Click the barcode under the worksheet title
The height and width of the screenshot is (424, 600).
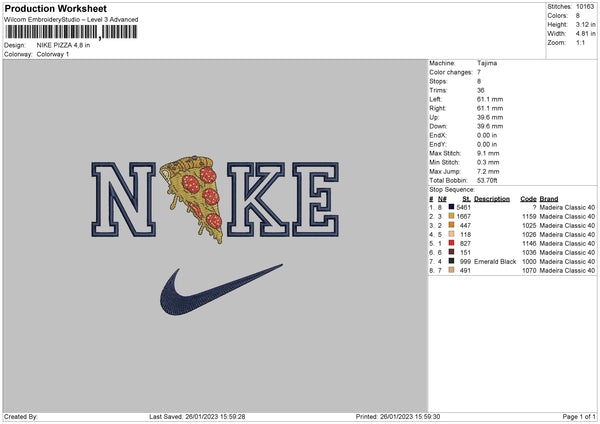(x=71, y=32)
